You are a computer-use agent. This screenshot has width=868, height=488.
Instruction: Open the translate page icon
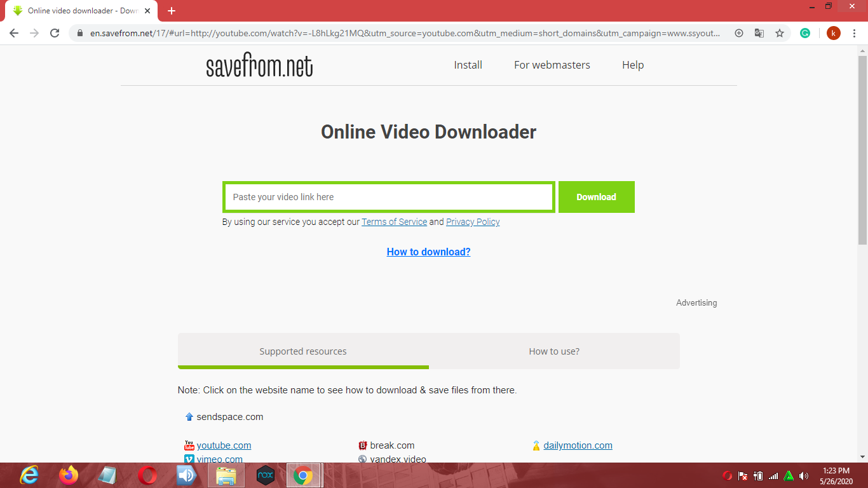pyautogui.click(x=759, y=33)
